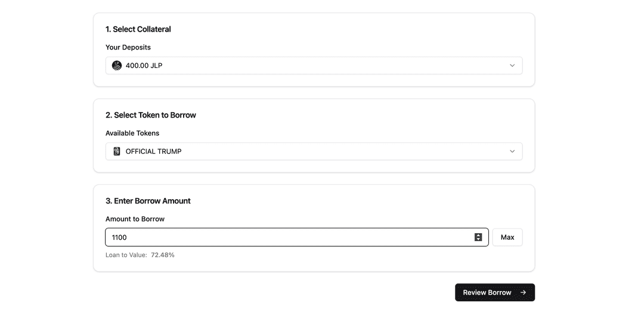Click the Review Borrow button label
The image size is (644, 312).
click(x=487, y=293)
